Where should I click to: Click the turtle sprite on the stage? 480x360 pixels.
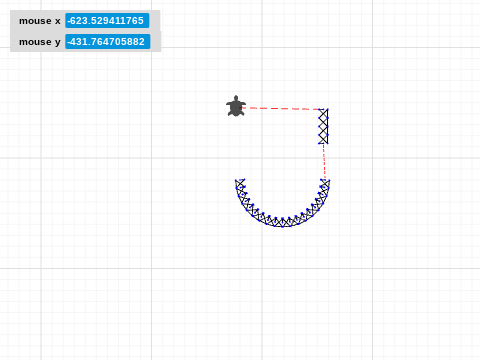click(x=236, y=106)
